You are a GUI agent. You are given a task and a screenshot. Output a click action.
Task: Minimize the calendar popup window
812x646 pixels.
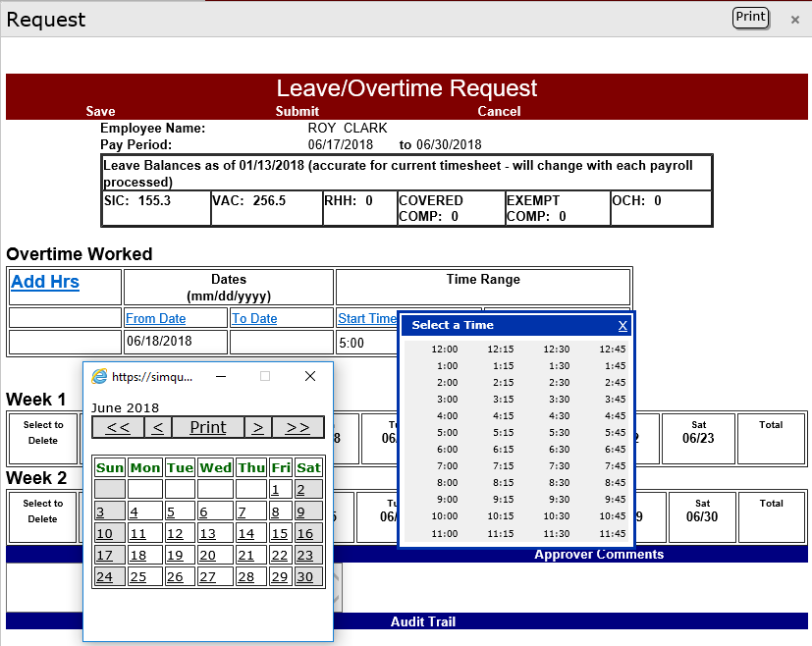pos(221,376)
